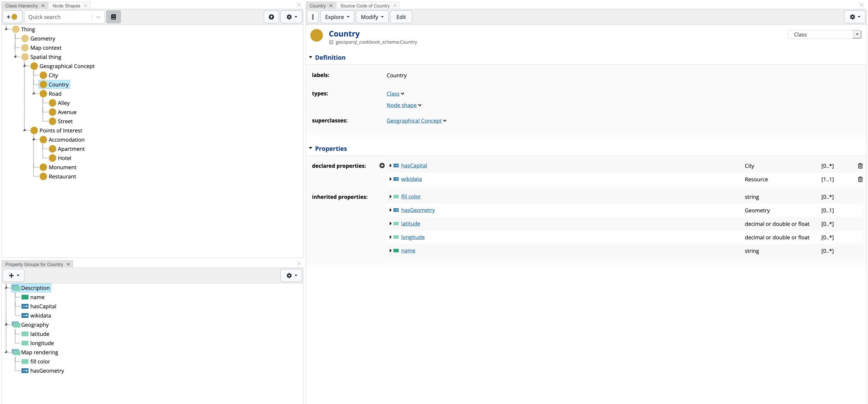Add declared property with plus circle icon
Viewport: 868px width, 404px height.
point(382,166)
